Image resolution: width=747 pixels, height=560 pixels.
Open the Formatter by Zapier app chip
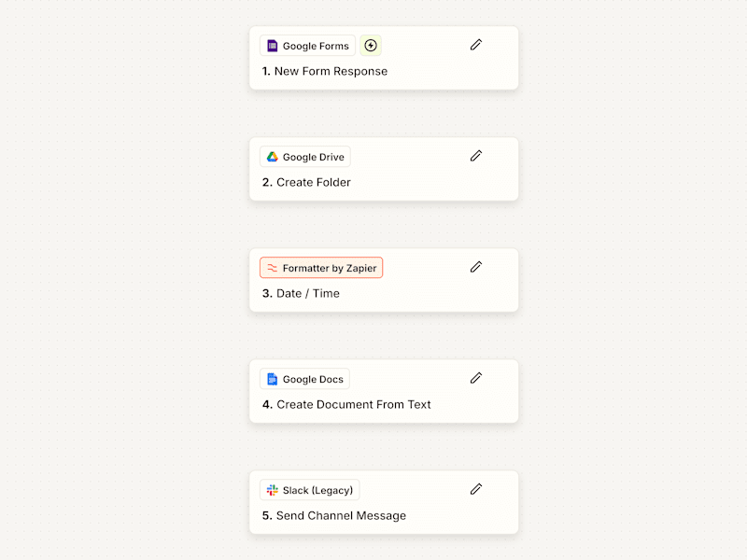click(x=321, y=268)
